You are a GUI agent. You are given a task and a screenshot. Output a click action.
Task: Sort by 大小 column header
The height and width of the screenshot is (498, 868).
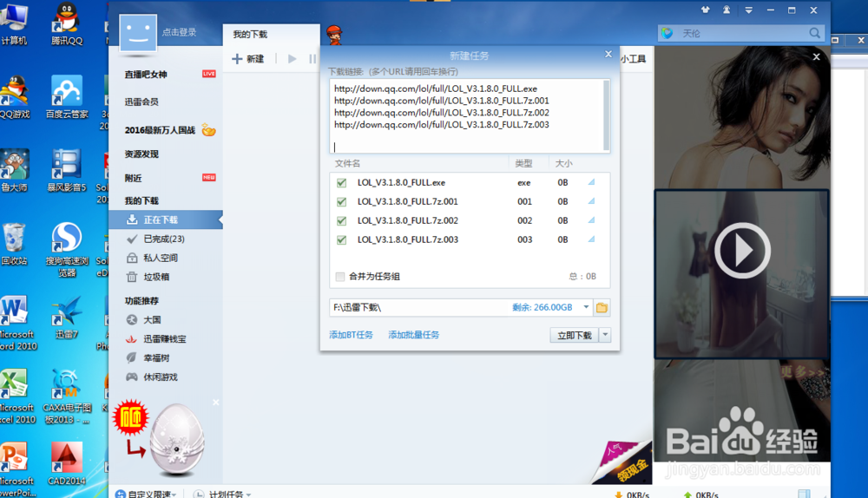563,163
